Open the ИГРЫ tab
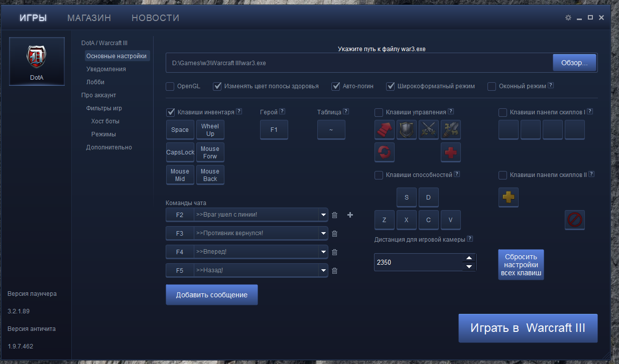619x364 pixels. point(33,18)
